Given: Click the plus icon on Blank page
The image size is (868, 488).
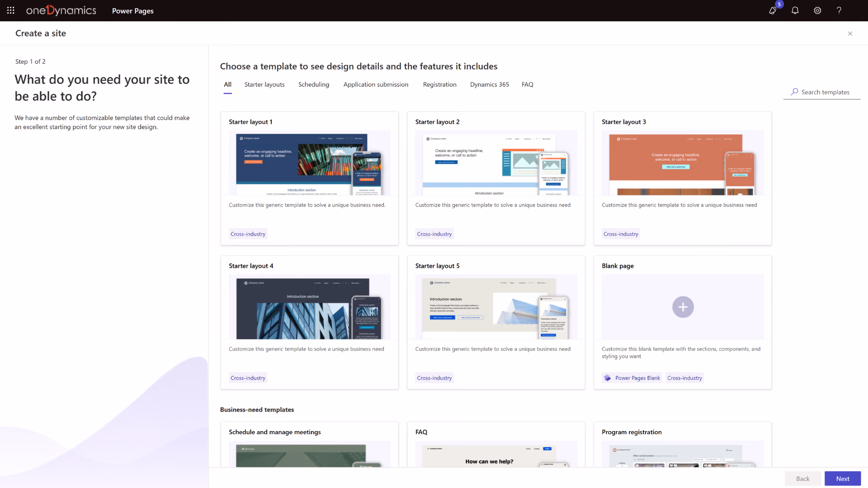Looking at the screenshot, I should click(683, 307).
